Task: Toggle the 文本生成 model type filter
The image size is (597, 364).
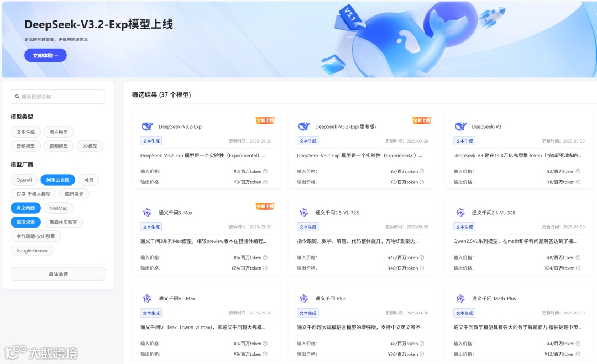Action: (25, 132)
